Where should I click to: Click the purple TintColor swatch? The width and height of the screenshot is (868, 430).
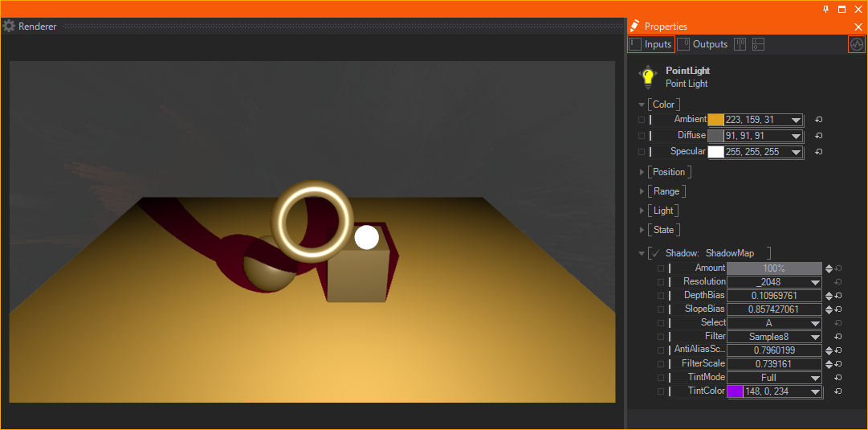pyautogui.click(x=735, y=391)
